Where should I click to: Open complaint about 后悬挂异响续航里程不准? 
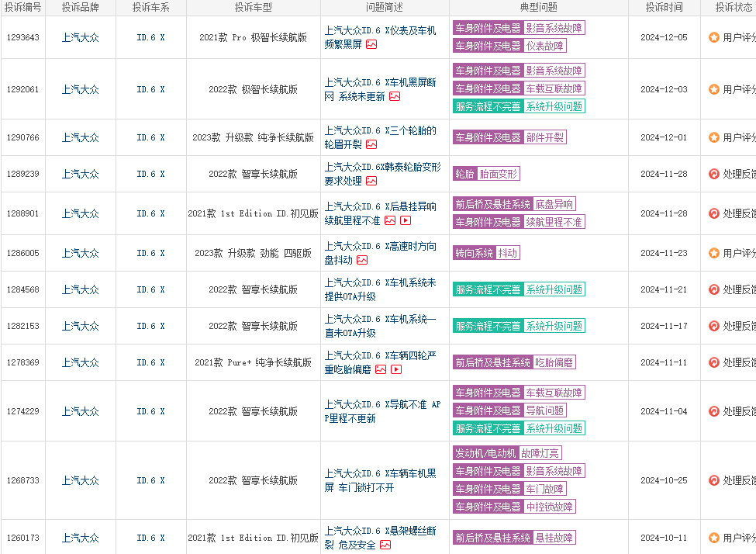pos(380,213)
